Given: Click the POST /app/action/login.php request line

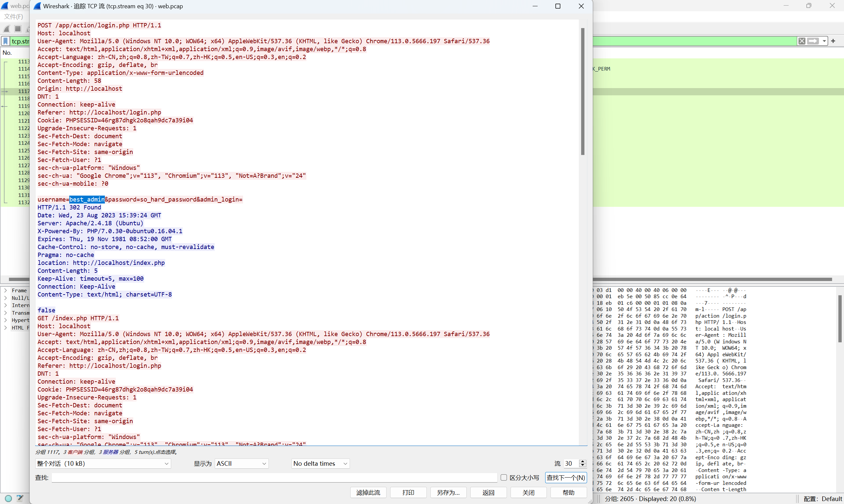Looking at the screenshot, I should (x=100, y=25).
